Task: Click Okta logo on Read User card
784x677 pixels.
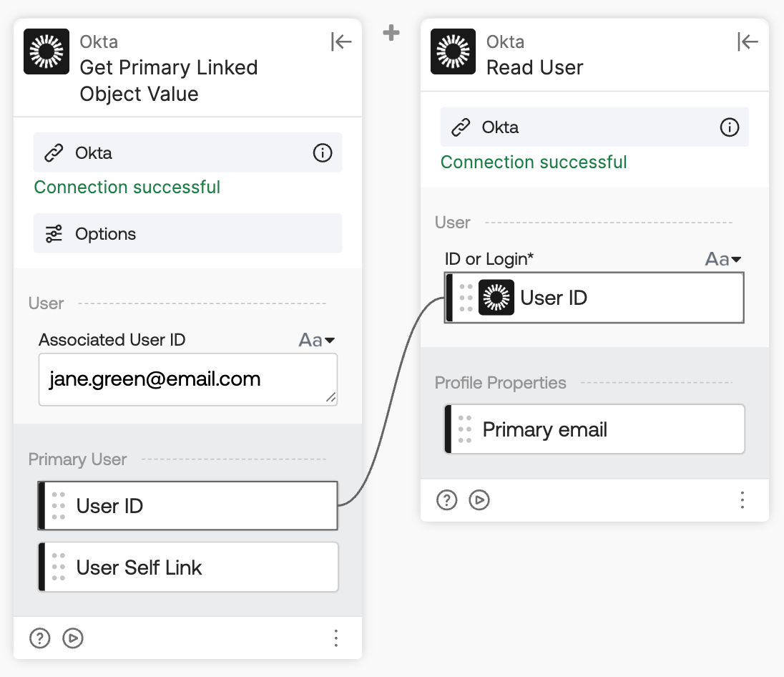Action: pos(453,52)
